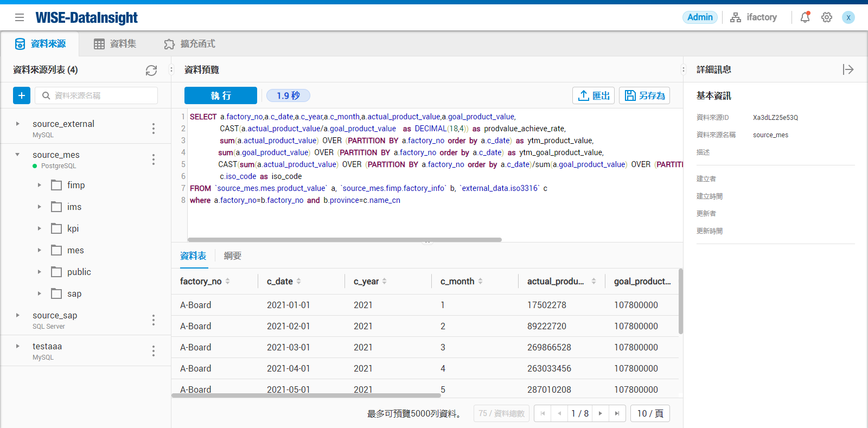Screen dimensions: 868x428
Task: Switch to the 綱要 tab
Action: pos(233,256)
